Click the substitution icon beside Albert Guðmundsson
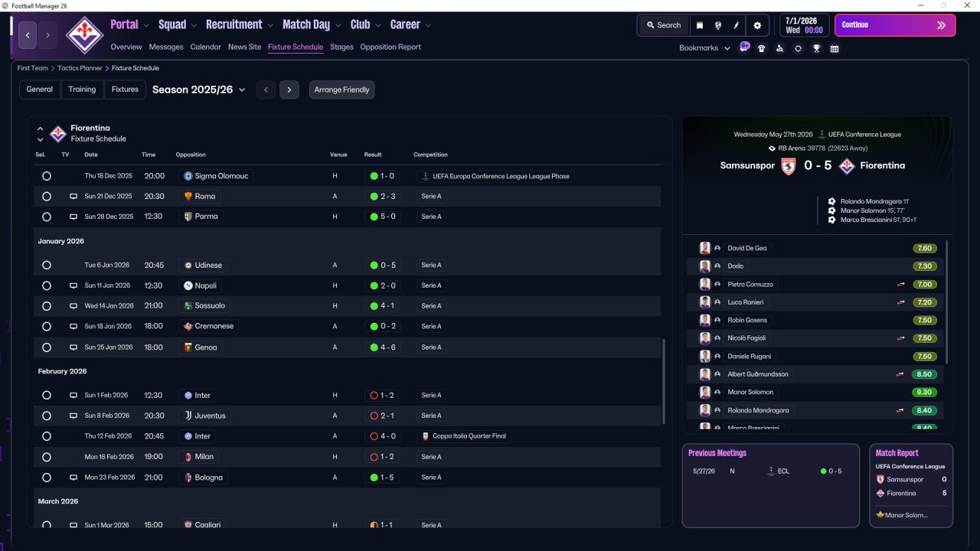980x551 pixels. point(902,374)
